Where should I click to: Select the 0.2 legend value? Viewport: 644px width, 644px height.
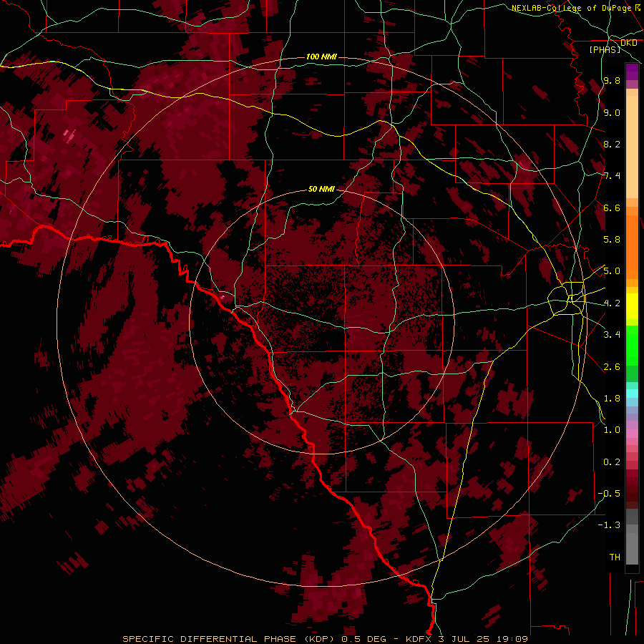(612, 462)
